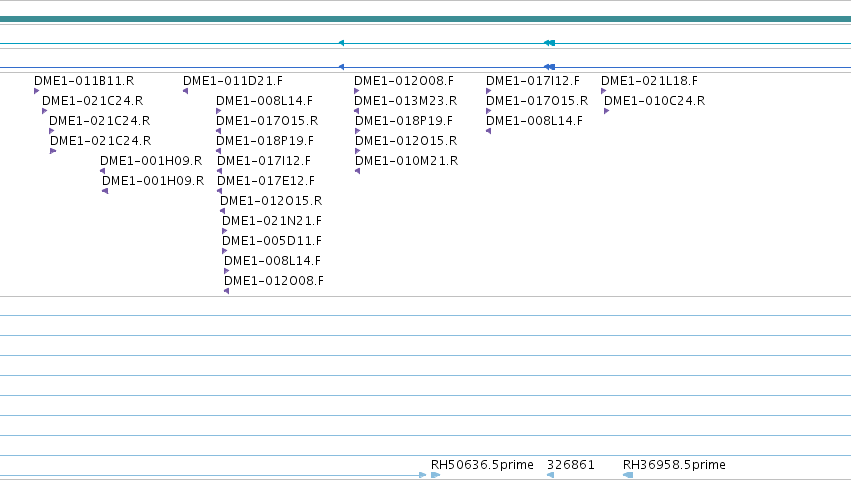Select the DME1-013M23.R feature label
The height and width of the screenshot is (480, 851).
pos(405,101)
